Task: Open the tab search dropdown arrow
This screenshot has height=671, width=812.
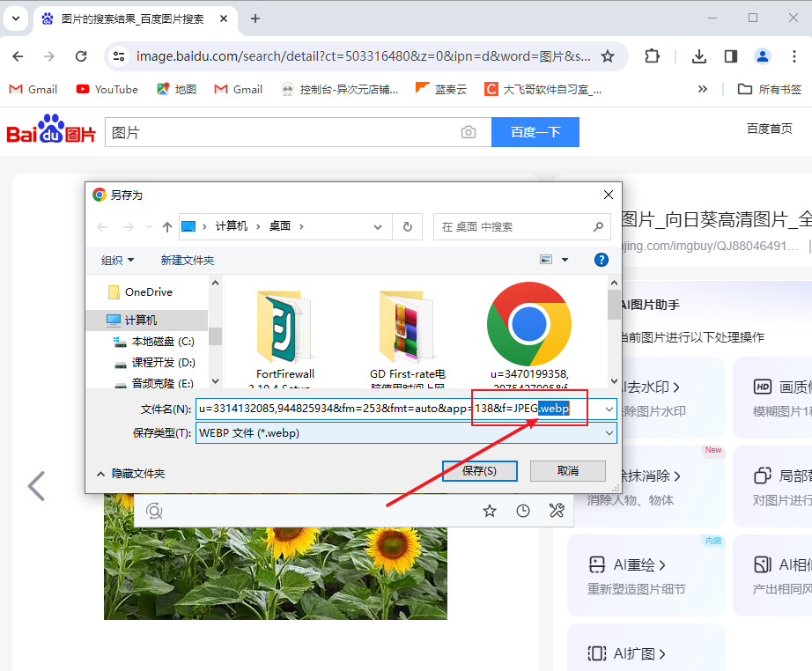Action: pos(16,18)
